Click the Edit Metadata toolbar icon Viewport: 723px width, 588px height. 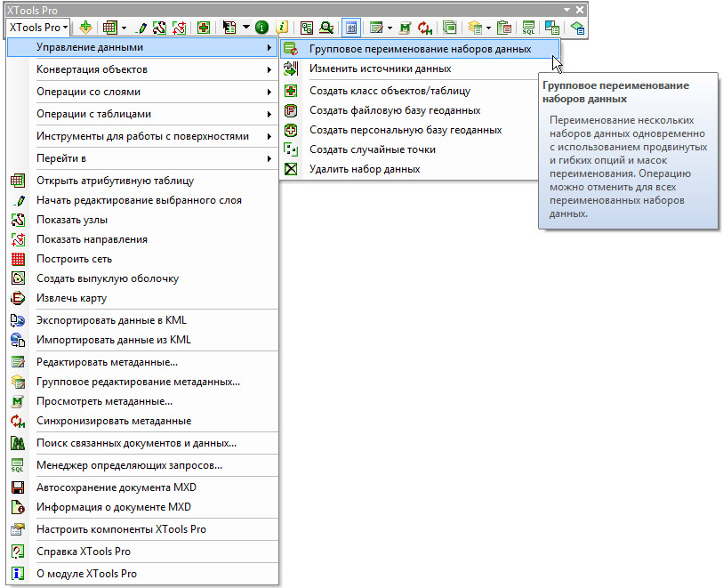coord(376,28)
